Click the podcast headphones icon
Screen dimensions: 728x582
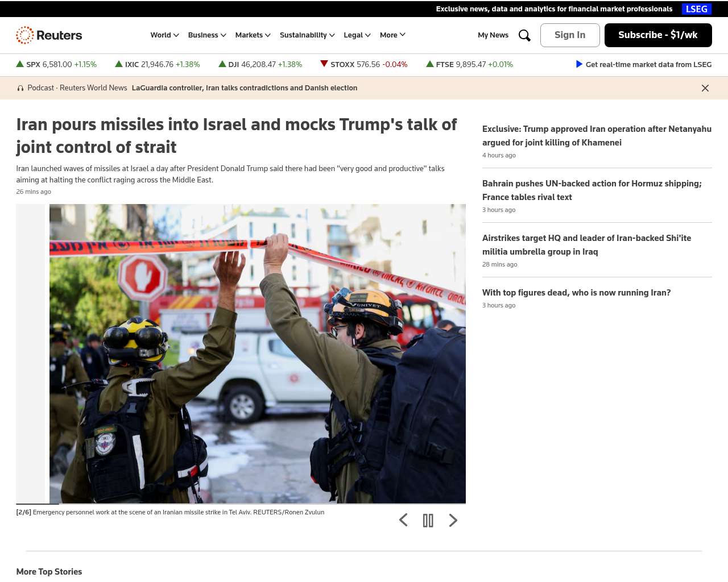[20, 88]
